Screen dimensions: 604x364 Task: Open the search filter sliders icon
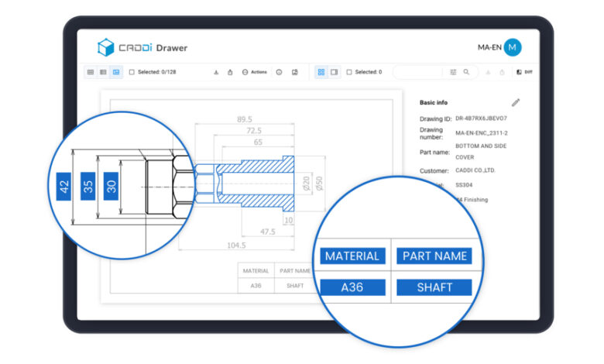454,72
